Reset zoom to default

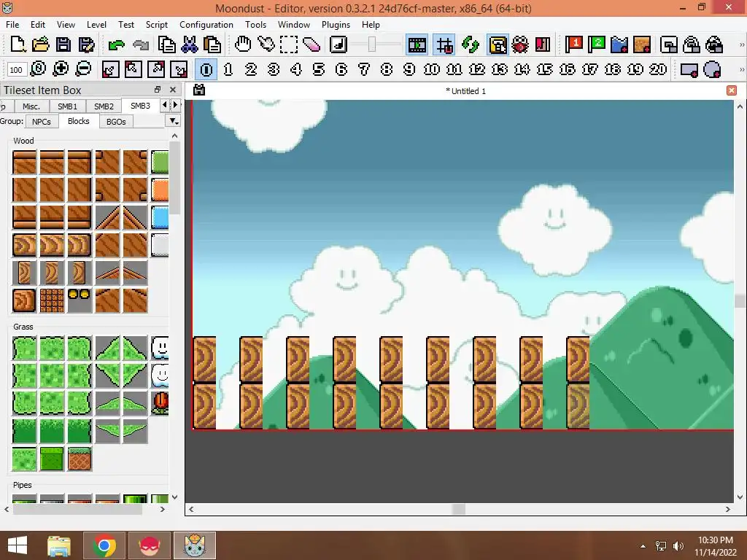38,69
